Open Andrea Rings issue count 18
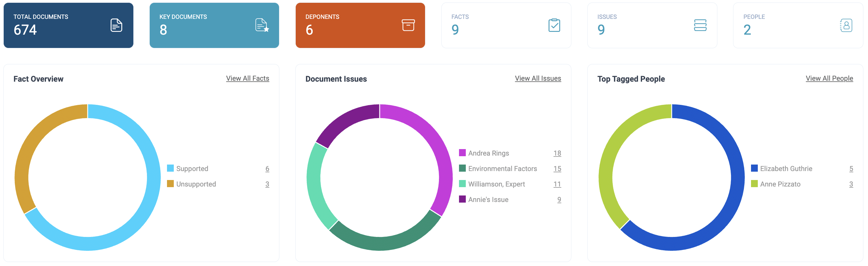This screenshot has width=868, height=266. click(557, 153)
